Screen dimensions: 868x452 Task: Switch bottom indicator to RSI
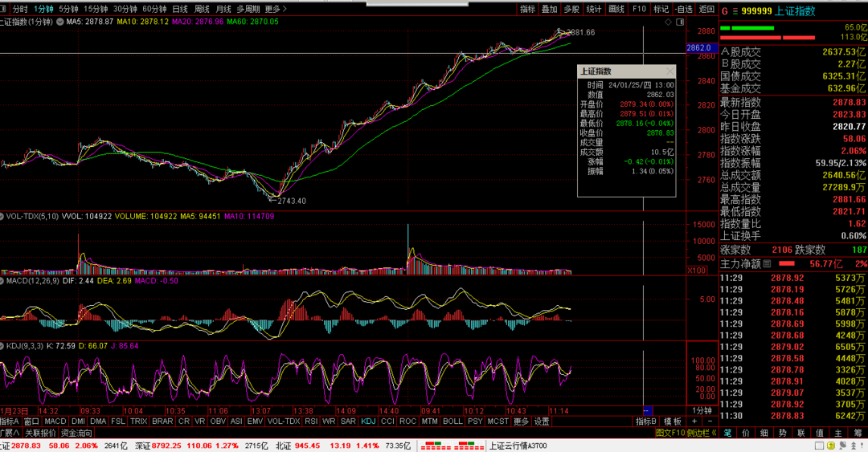tap(311, 421)
